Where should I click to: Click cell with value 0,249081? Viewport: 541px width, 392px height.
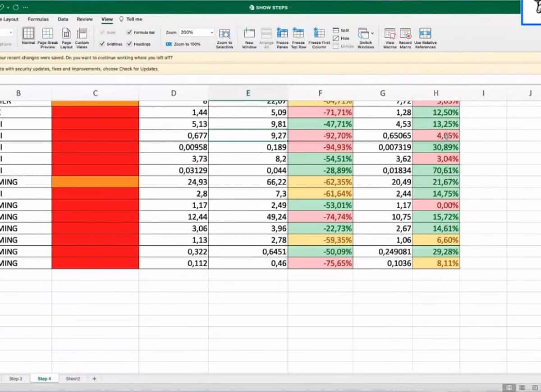point(382,251)
